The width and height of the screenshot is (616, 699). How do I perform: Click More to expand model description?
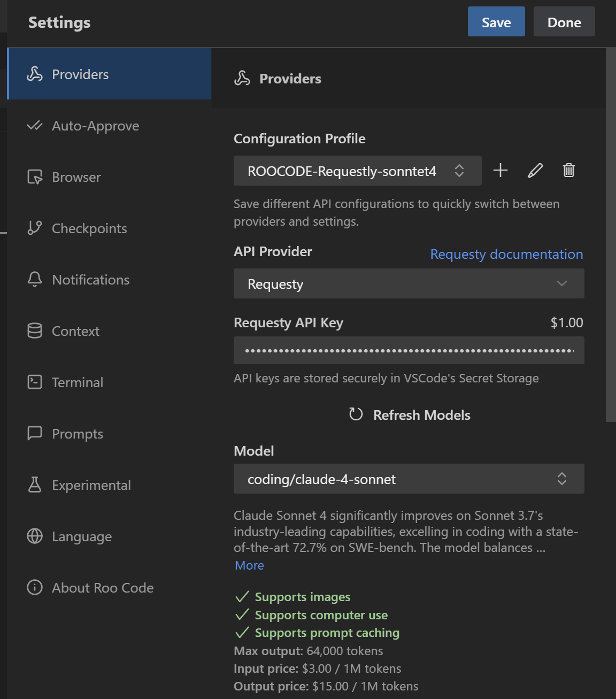[x=249, y=565]
